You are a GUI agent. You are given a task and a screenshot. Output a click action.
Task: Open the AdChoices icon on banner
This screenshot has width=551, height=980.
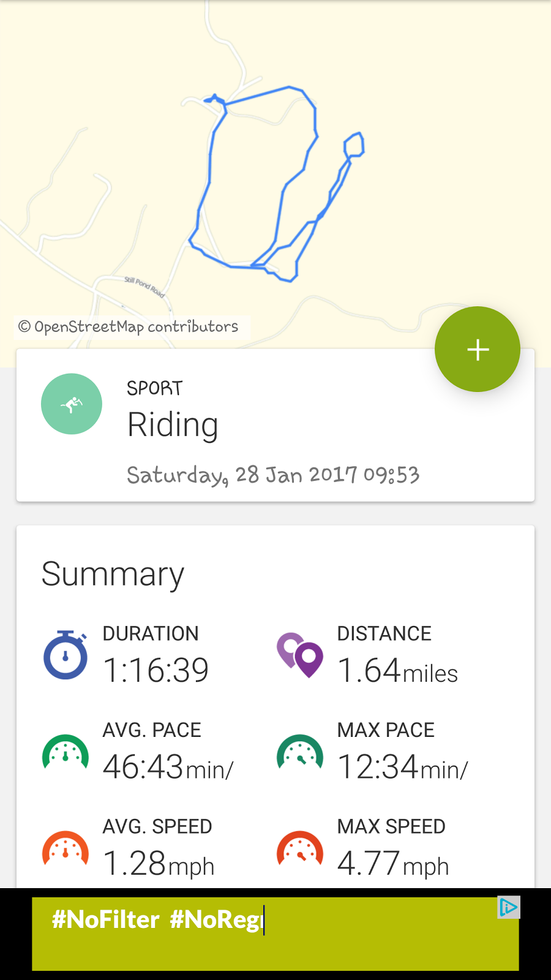[x=509, y=907]
